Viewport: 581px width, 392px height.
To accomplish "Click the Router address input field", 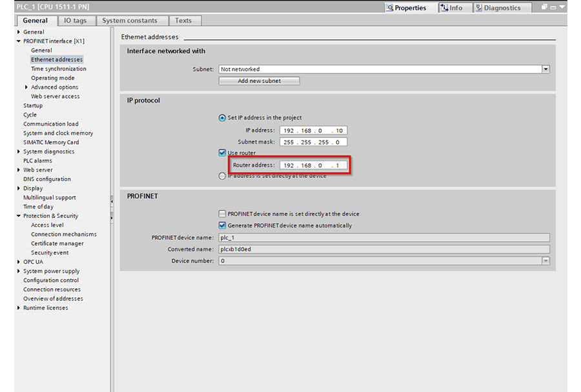I will click(x=314, y=165).
